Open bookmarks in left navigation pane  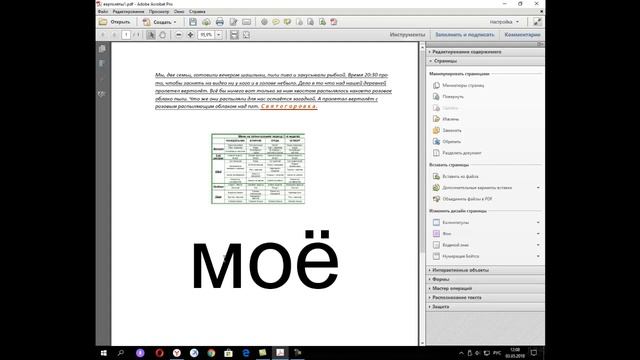click(x=102, y=63)
